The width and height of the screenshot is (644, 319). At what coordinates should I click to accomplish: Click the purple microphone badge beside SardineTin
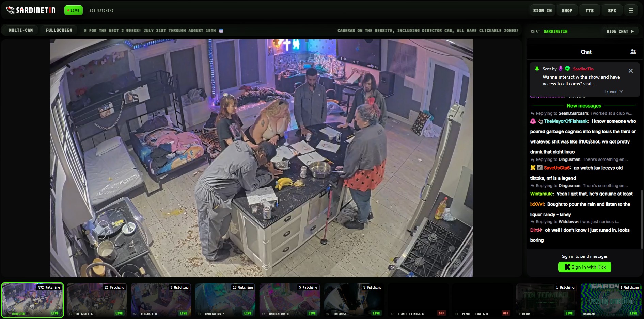click(561, 68)
